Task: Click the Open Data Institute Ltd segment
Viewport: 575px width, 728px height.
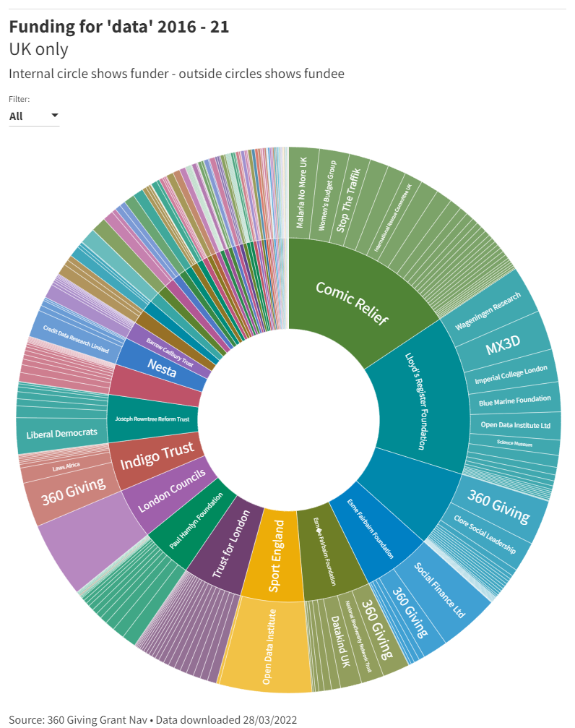Action: 515,425
